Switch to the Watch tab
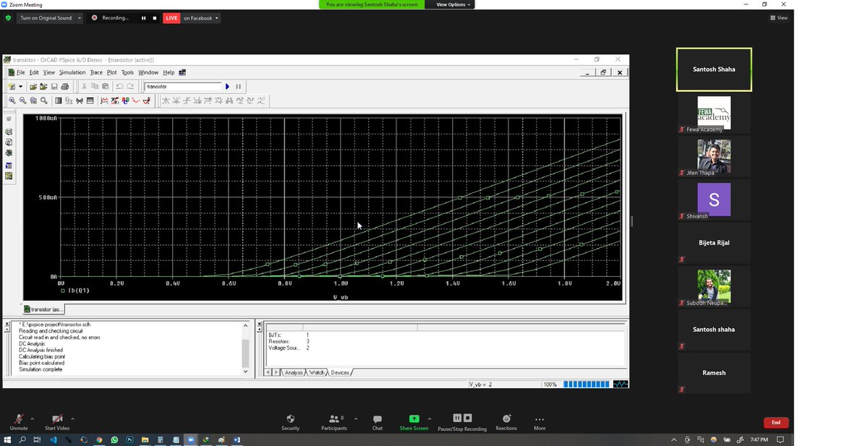868x446 pixels. coord(318,372)
